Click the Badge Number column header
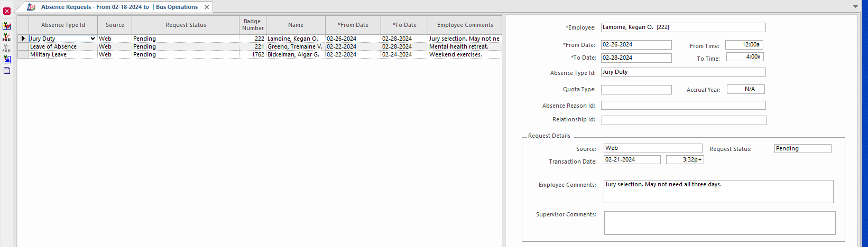 pos(253,25)
